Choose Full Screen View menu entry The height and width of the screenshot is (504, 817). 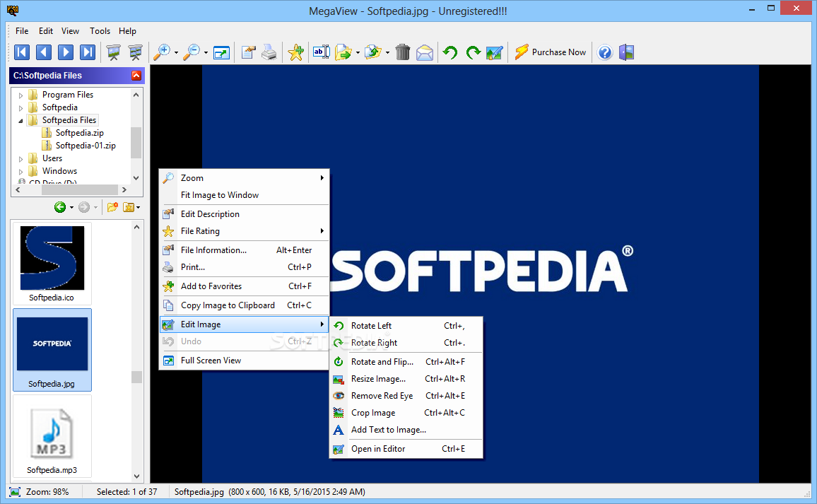pos(244,361)
